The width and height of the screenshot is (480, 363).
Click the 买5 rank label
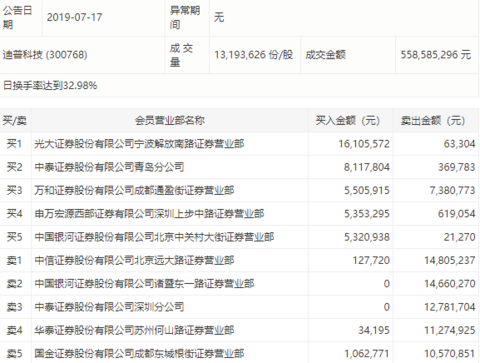(14, 237)
